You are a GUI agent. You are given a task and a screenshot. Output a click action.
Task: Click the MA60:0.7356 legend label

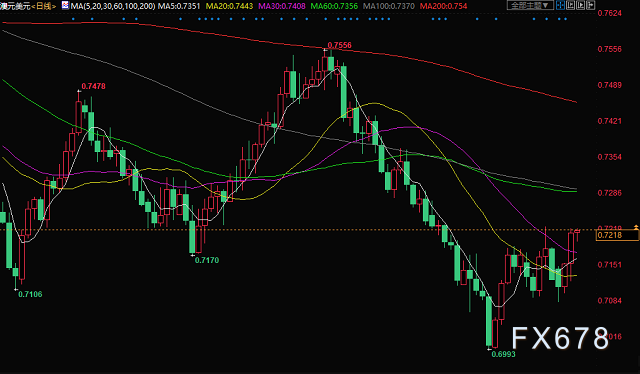point(334,6)
